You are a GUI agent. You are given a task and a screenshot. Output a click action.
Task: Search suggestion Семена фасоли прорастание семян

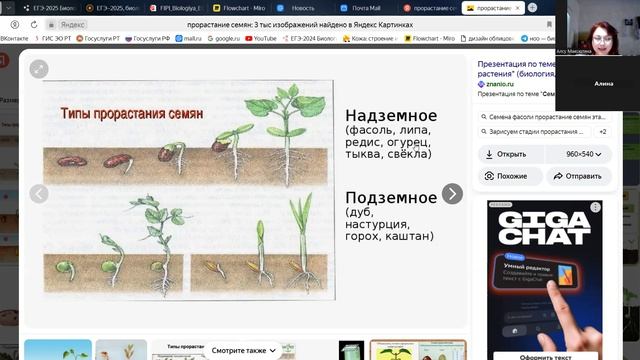pyautogui.click(x=545, y=117)
